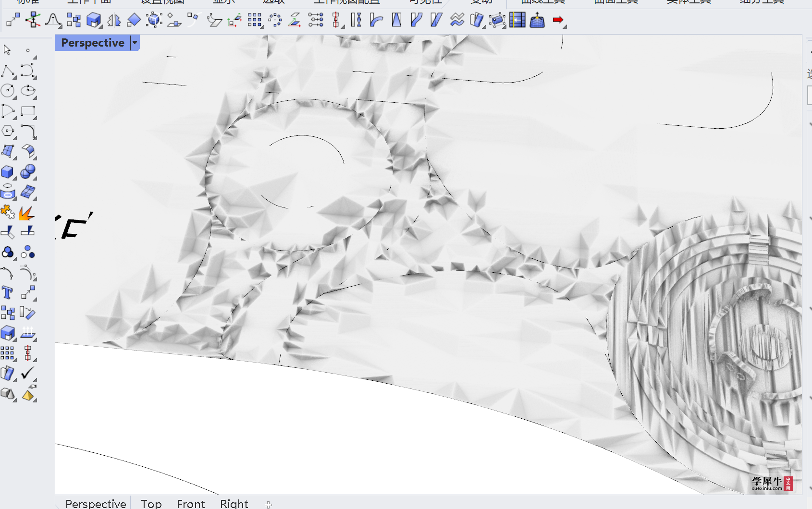Image resolution: width=812 pixels, height=509 pixels.
Task: Click the Check objects checkmark icon
Action: coord(28,373)
